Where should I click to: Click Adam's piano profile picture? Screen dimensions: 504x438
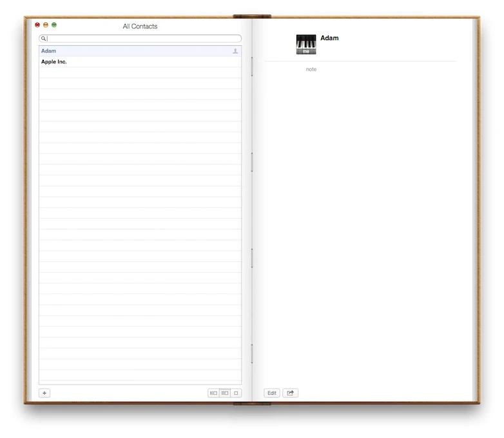tap(306, 45)
